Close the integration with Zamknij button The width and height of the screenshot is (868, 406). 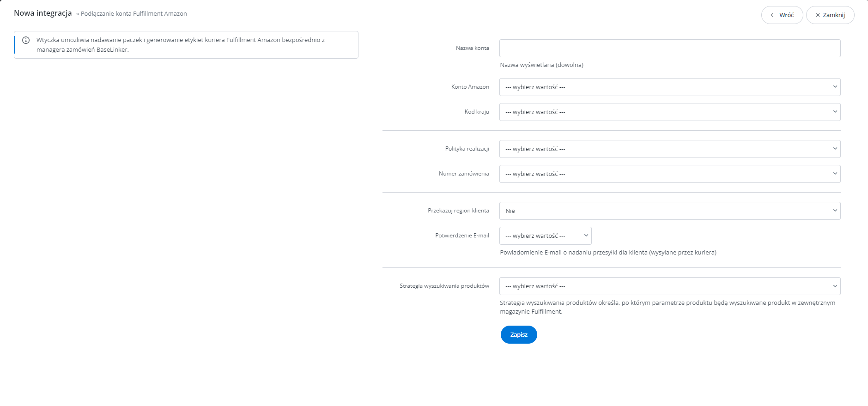pos(830,15)
